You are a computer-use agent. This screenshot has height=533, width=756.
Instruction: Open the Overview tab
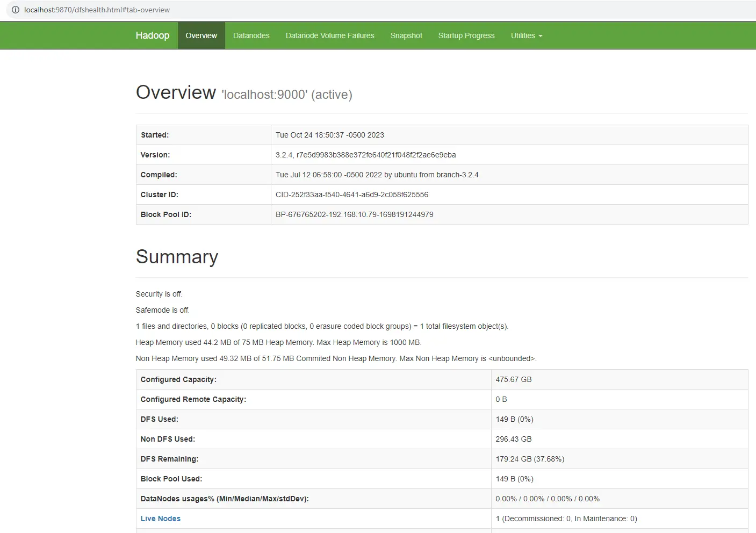201,35
